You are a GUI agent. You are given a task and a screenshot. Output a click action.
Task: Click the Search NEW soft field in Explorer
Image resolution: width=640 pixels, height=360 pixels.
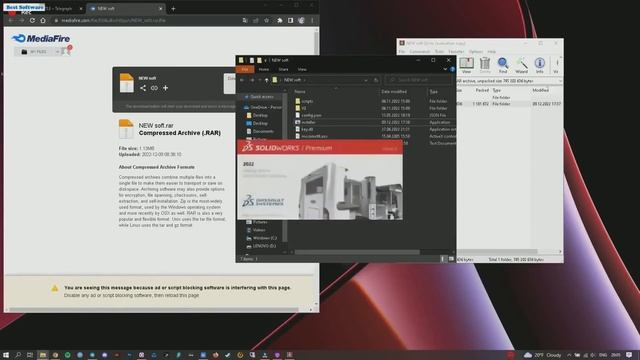(x=419, y=80)
